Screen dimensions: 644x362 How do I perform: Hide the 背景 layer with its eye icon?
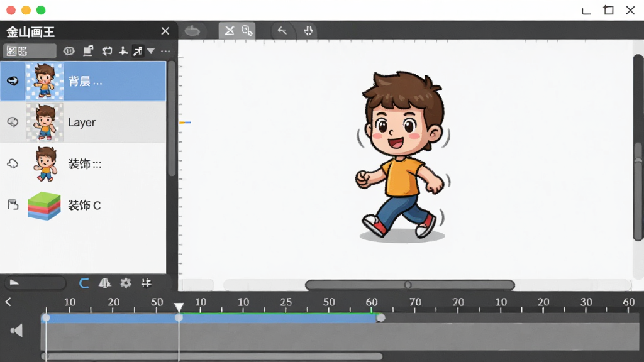(x=13, y=81)
